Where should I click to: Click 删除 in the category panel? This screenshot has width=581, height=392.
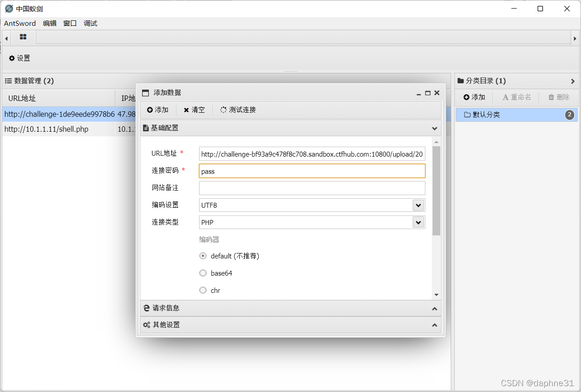559,97
